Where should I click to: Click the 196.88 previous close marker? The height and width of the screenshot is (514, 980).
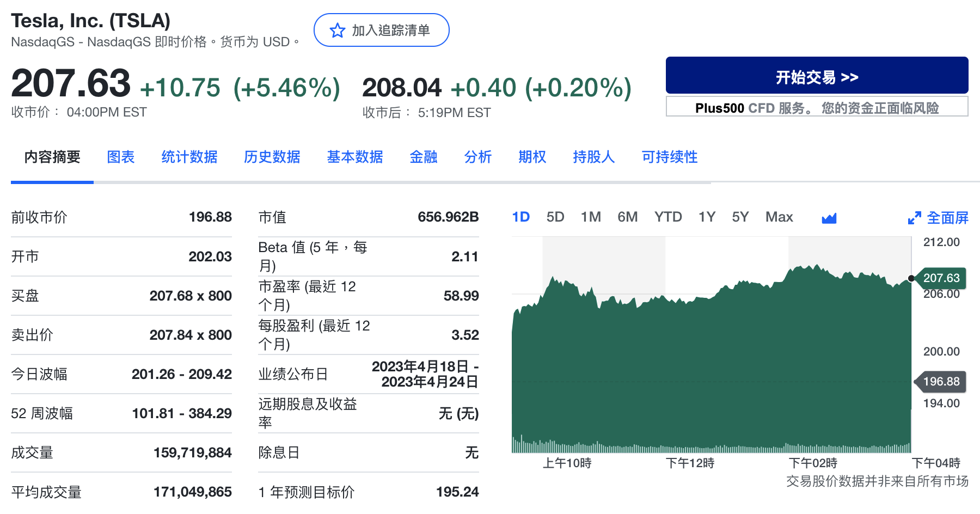coord(941,382)
